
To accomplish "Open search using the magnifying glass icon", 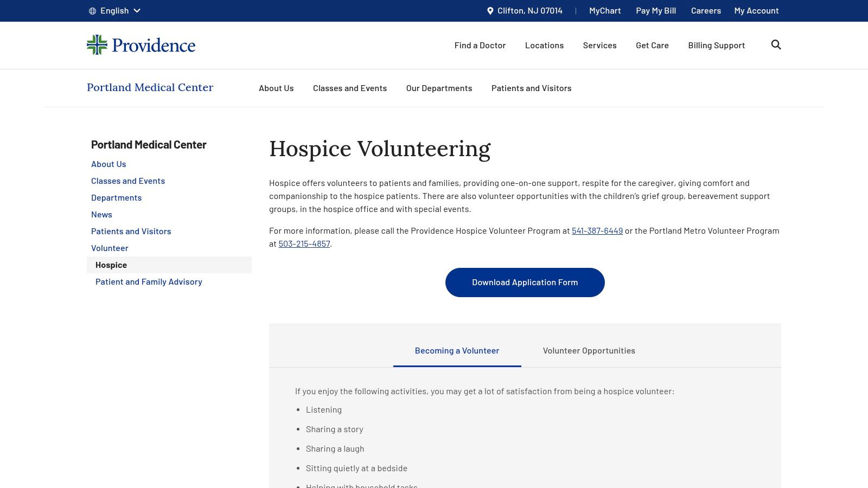I will (776, 45).
